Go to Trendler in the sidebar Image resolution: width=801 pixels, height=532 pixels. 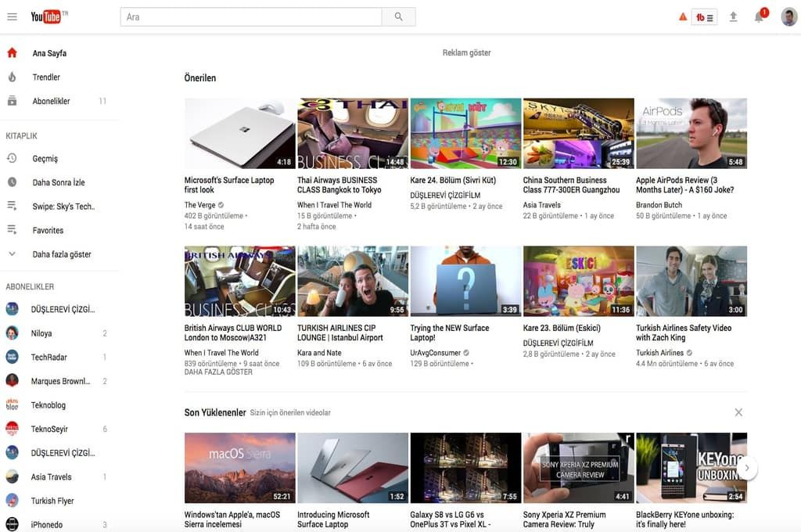[46, 77]
